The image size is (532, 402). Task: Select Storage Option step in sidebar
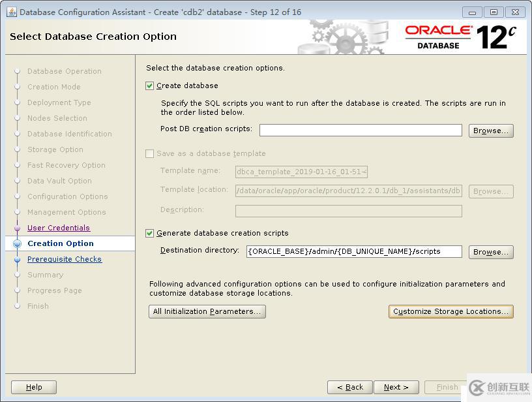(55, 149)
